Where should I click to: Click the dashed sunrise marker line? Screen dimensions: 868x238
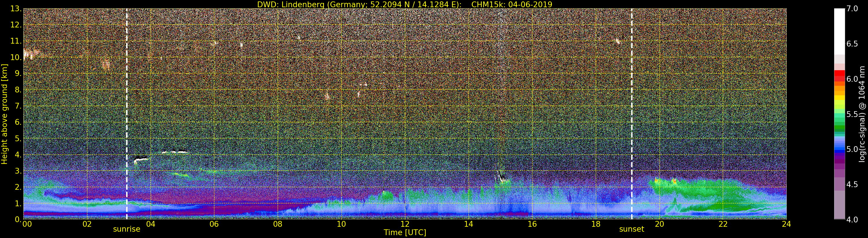pyautogui.click(x=127, y=114)
